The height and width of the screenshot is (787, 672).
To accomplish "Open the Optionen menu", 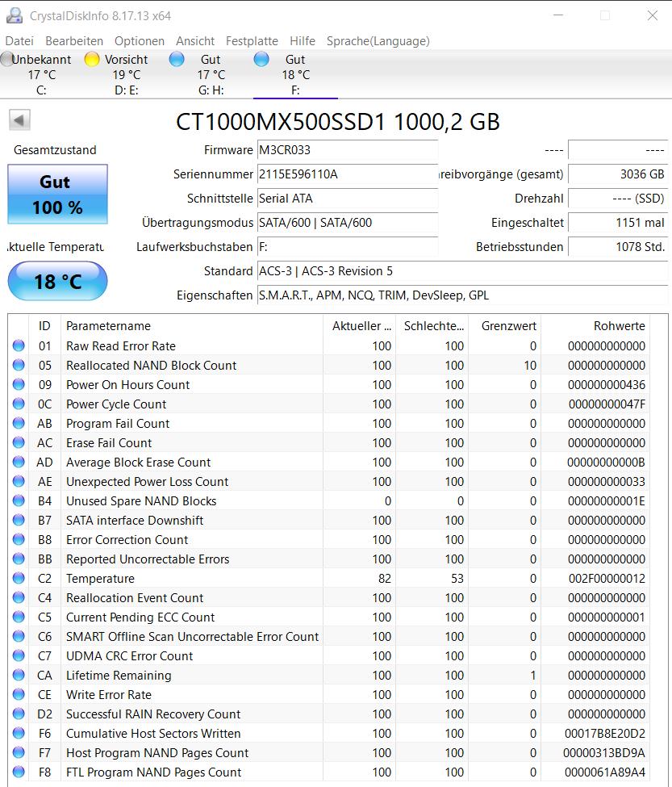I will click(140, 41).
